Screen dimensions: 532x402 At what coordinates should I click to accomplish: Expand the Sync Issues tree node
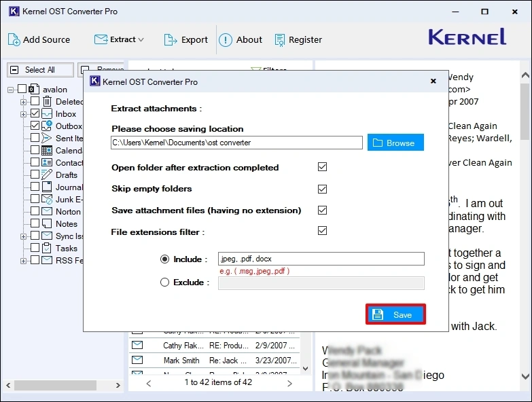point(24,236)
